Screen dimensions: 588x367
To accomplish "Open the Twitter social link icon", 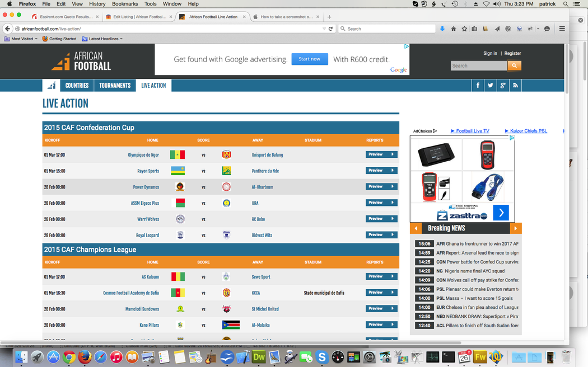I will pos(491,86).
